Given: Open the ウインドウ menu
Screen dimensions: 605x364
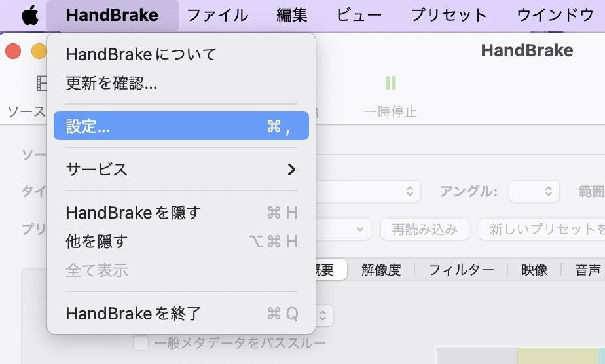Looking at the screenshot, I should pyautogui.click(x=555, y=15).
